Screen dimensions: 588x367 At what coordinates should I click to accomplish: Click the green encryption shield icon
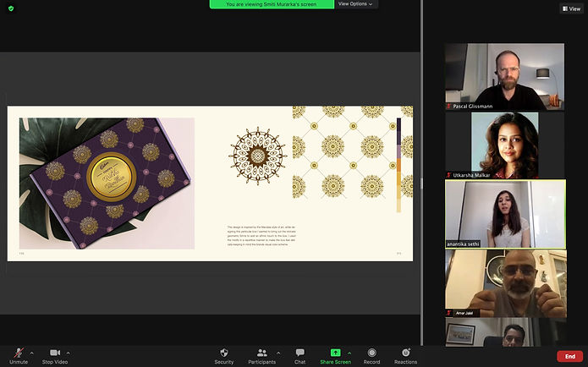11,8
